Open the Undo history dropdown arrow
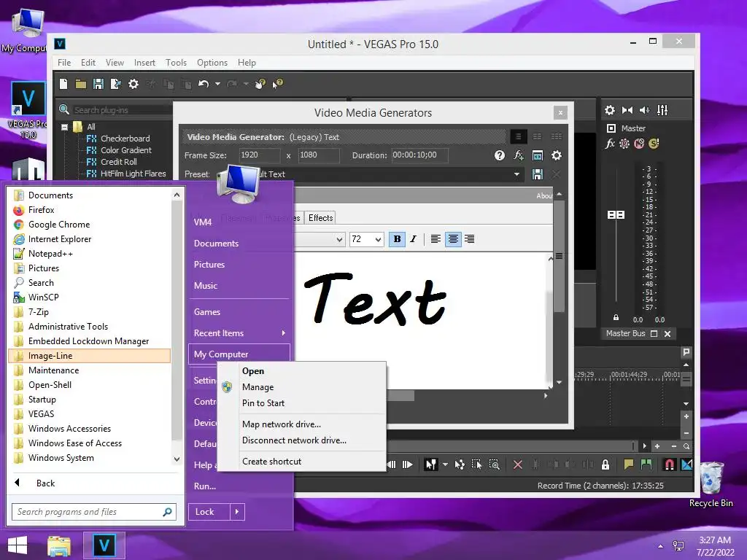Viewport: 747px width, 560px height. tap(217, 84)
